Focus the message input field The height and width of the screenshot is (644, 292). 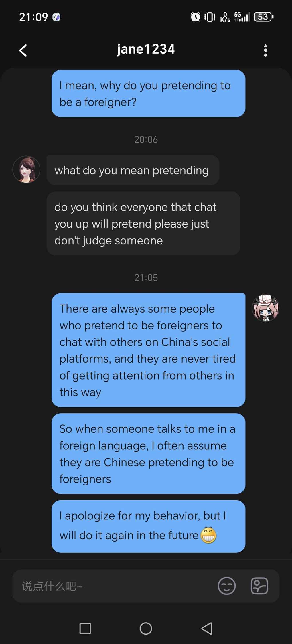(x=115, y=586)
